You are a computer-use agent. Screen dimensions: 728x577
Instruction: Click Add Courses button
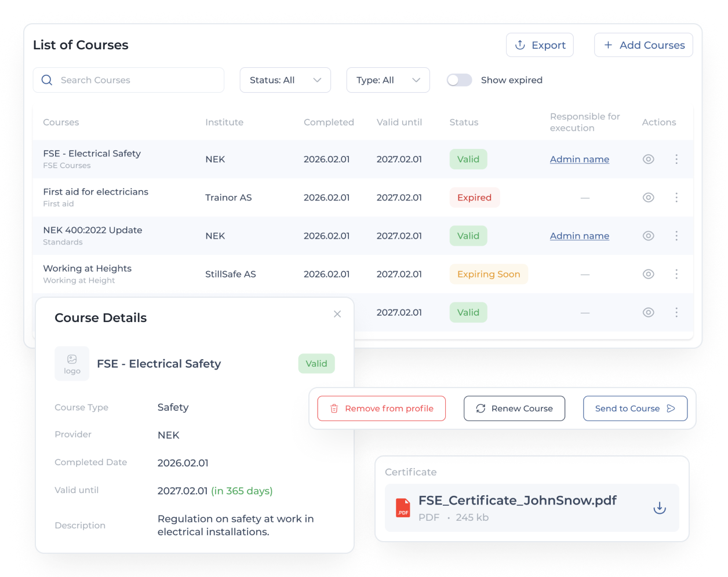[643, 45]
